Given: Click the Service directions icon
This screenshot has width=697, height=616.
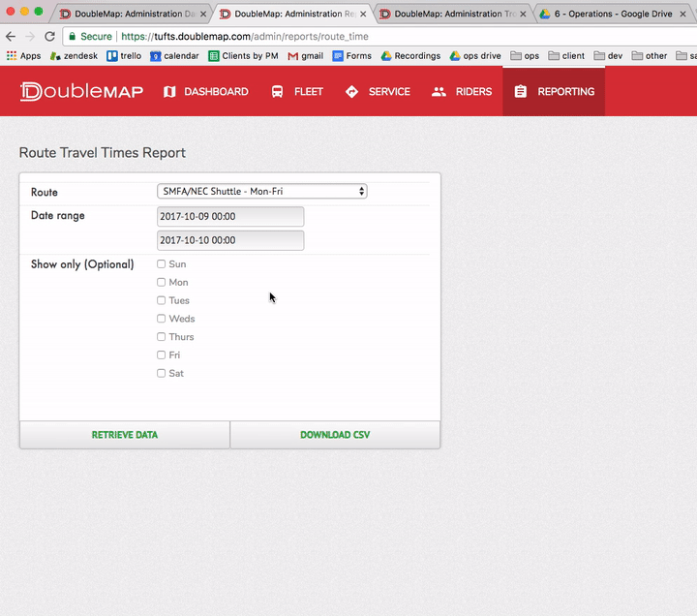Looking at the screenshot, I should (x=351, y=92).
